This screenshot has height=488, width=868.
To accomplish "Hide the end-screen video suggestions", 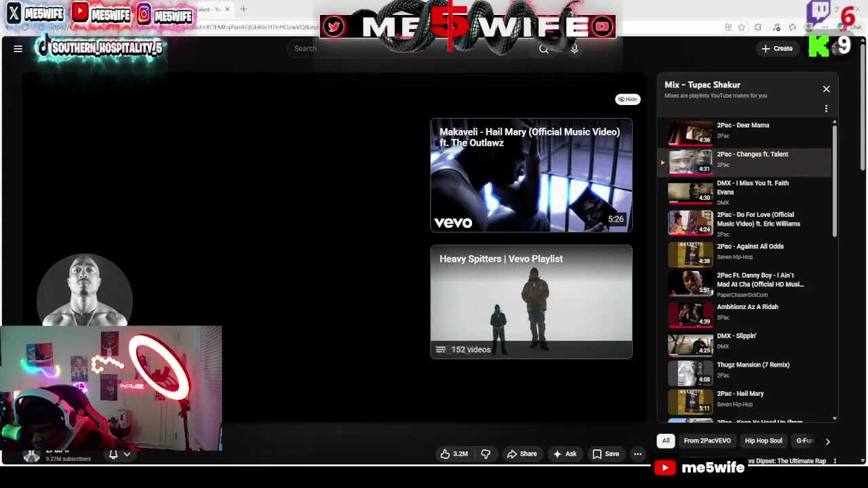I will pos(627,99).
